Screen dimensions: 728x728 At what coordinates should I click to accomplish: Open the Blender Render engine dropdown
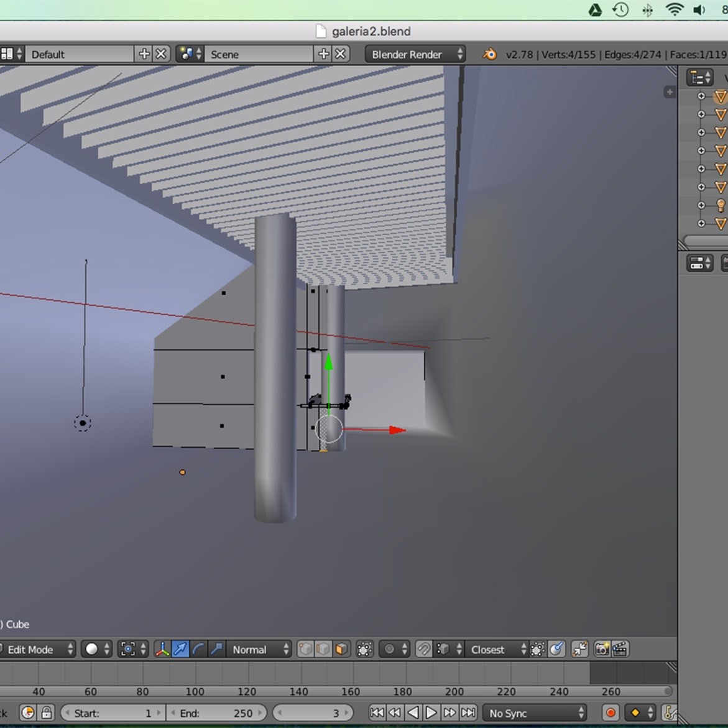(415, 55)
